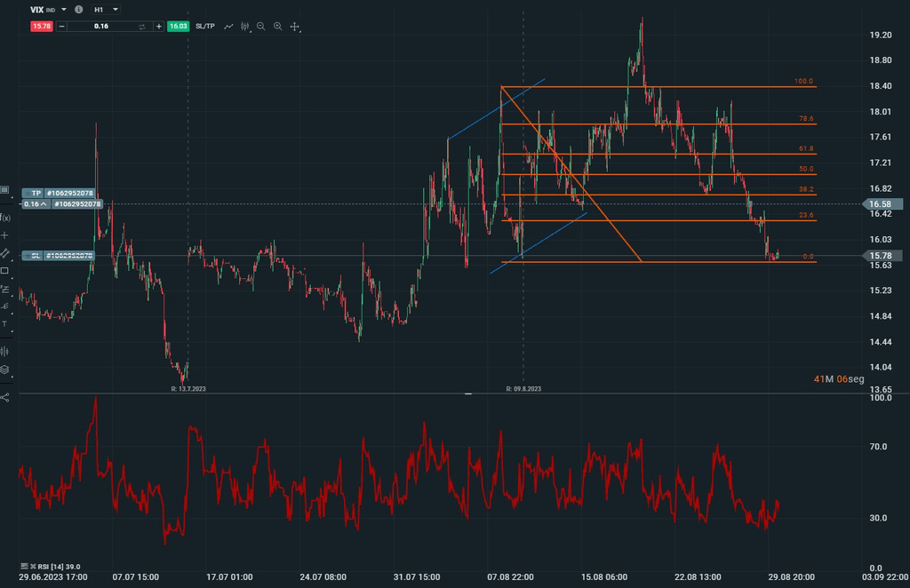Click the green 16.03 buy price button
This screenshot has width=910, height=588.
click(178, 27)
